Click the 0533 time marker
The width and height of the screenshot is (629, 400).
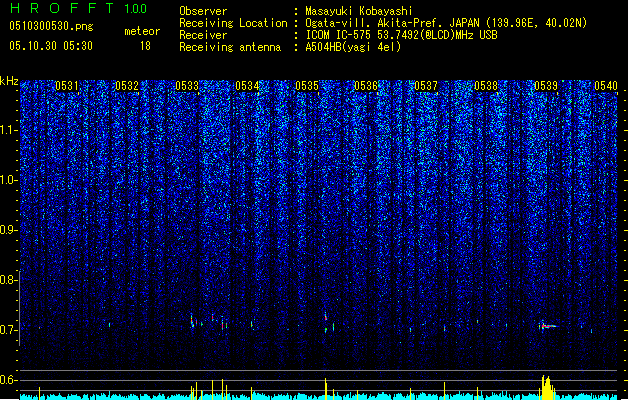pos(187,85)
